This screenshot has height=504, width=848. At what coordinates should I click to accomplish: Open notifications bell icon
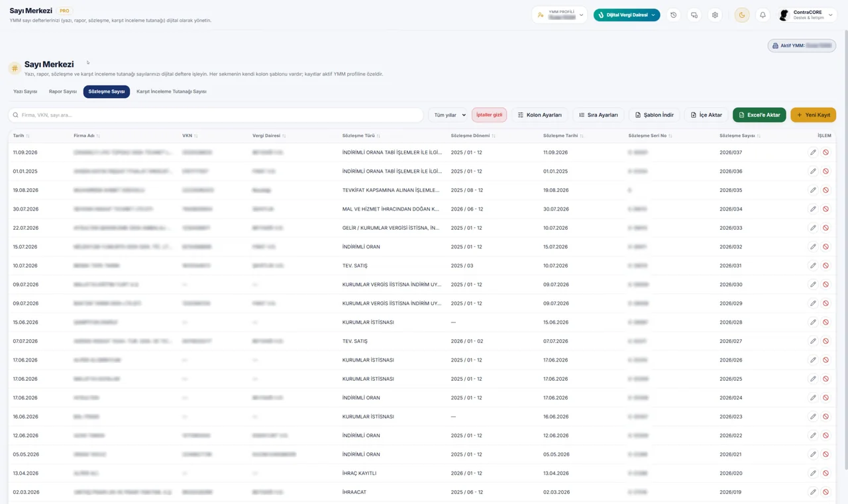click(x=763, y=15)
